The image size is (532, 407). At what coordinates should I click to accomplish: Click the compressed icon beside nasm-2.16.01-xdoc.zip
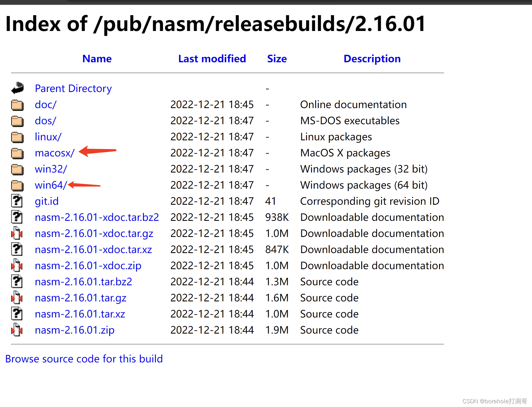(17, 265)
